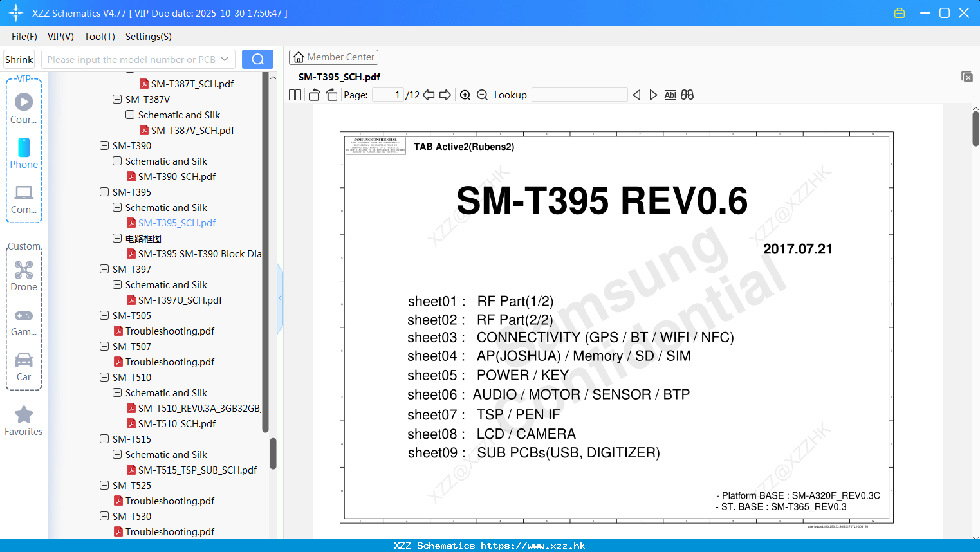This screenshot has width=980, height=552.
Task: Zoom in on the PDF
Action: point(465,95)
